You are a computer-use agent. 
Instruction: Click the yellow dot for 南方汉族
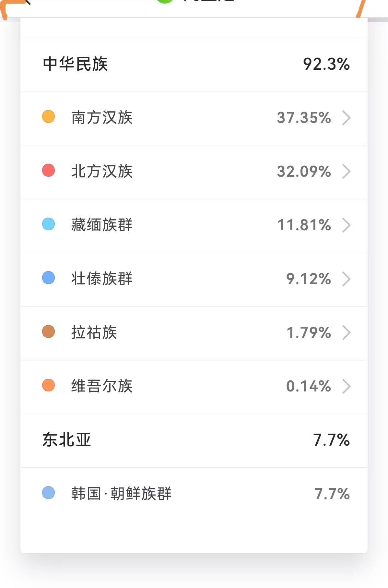49,116
